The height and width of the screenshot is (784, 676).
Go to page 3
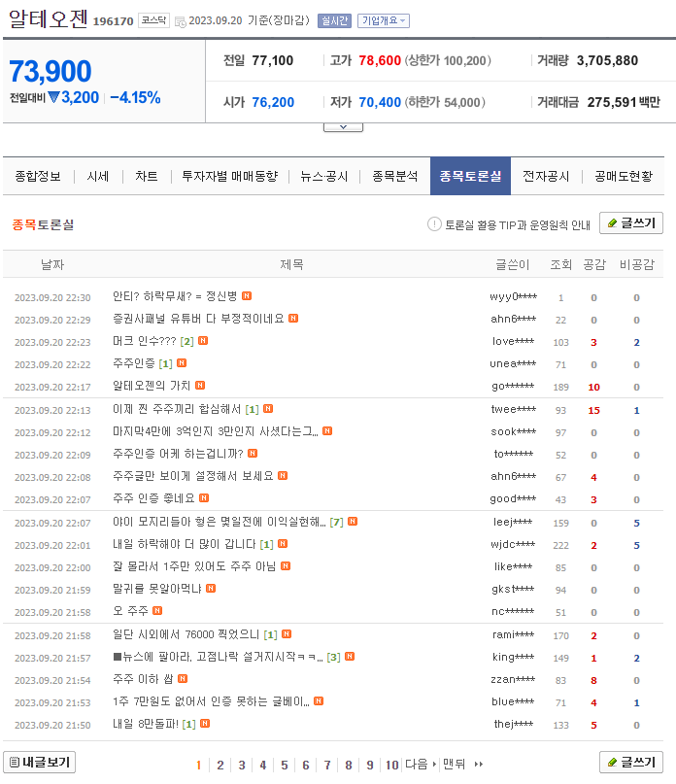tap(242, 765)
